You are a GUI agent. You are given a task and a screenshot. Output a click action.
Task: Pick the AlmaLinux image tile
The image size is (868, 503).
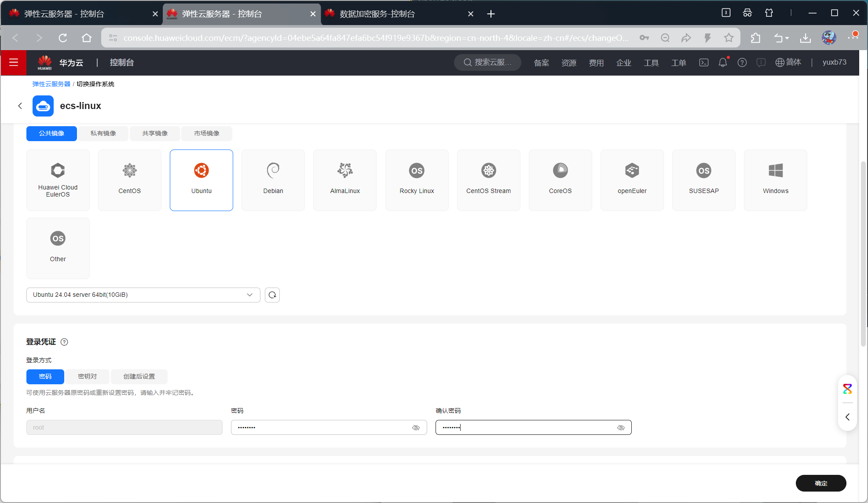coord(345,180)
